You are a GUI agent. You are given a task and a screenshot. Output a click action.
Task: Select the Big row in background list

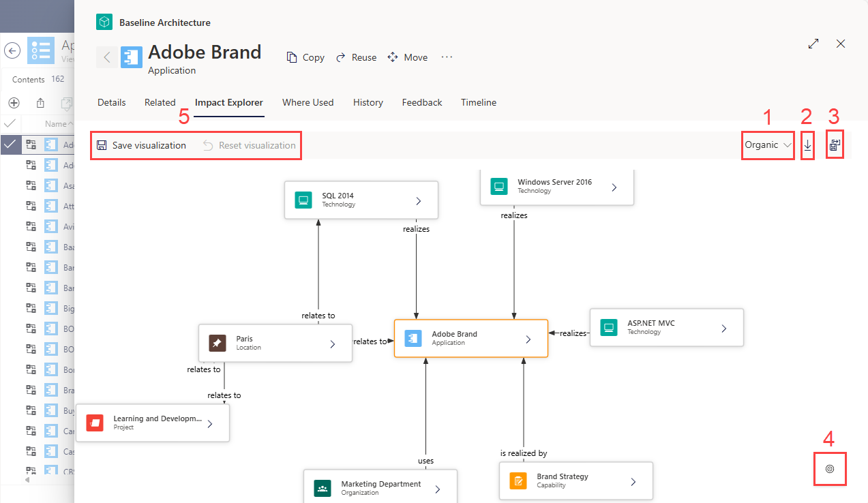[x=37, y=307]
